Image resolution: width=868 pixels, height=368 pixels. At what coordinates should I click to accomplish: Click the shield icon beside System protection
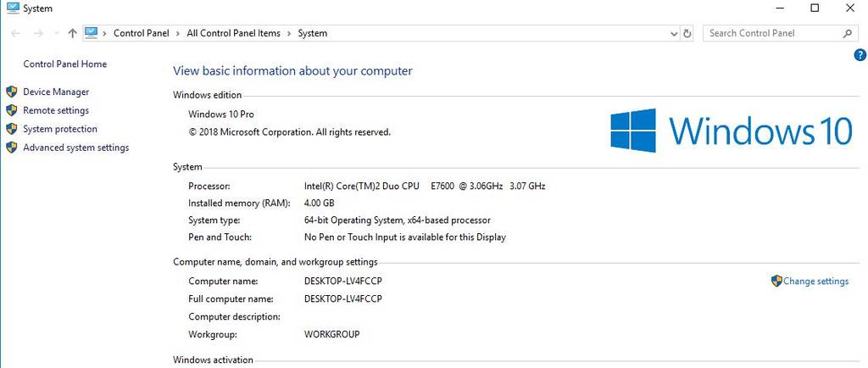[12, 129]
